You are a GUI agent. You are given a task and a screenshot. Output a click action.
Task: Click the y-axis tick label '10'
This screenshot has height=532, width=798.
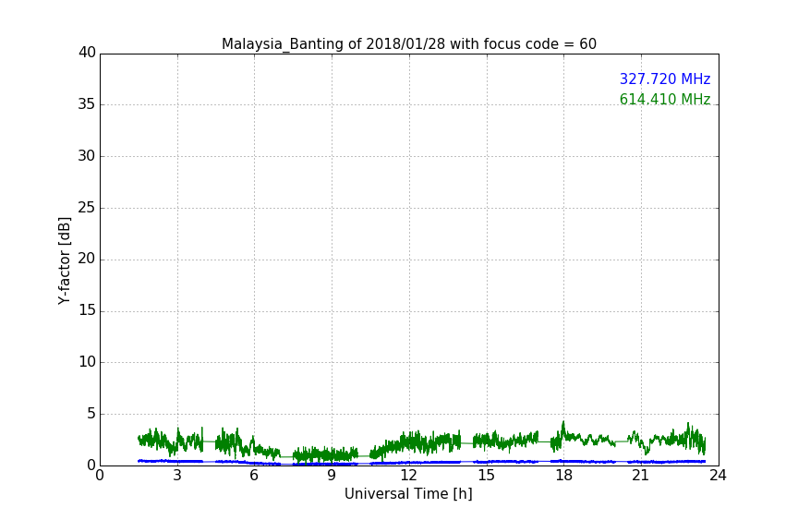coord(87,362)
